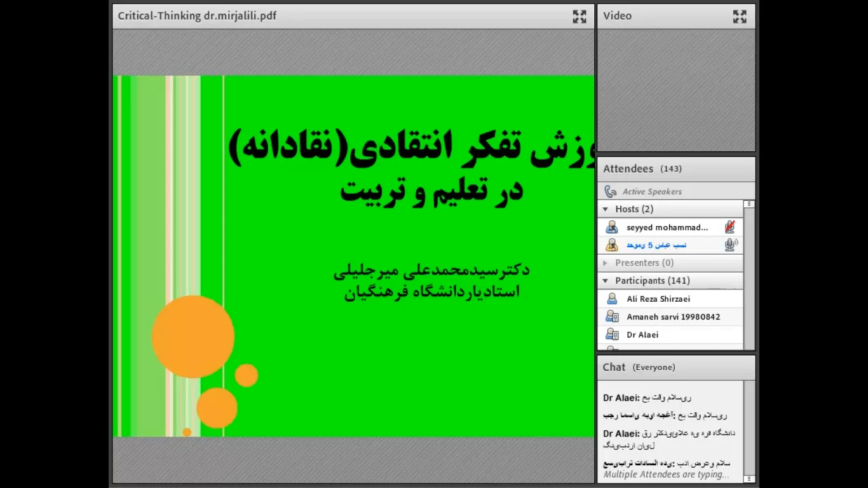This screenshot has width=868, height=488.
Task: Maximize the Critical-Thinking PDF share pod
Action: [579, 17]
